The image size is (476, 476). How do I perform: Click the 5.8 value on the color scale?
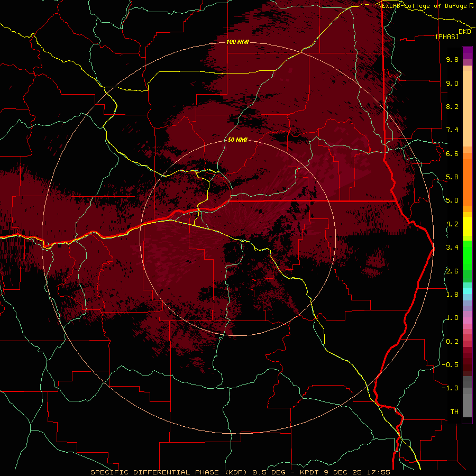(x=452, y=177)
